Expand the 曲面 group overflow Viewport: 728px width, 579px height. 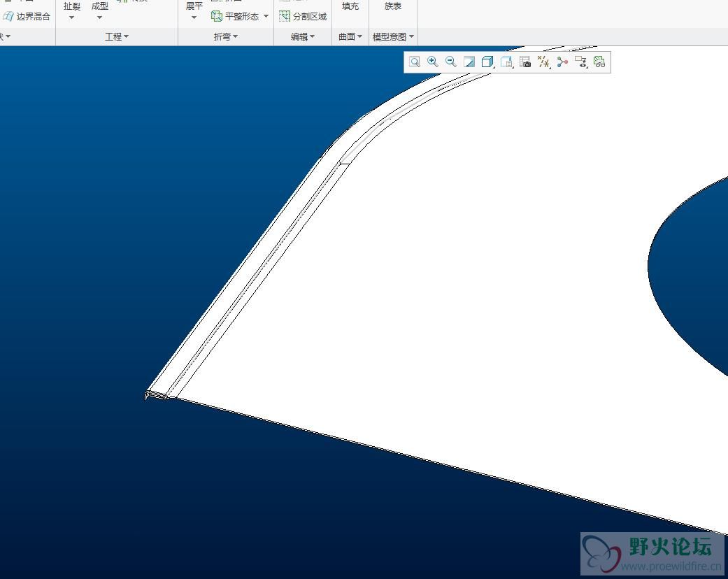(350, 36)
